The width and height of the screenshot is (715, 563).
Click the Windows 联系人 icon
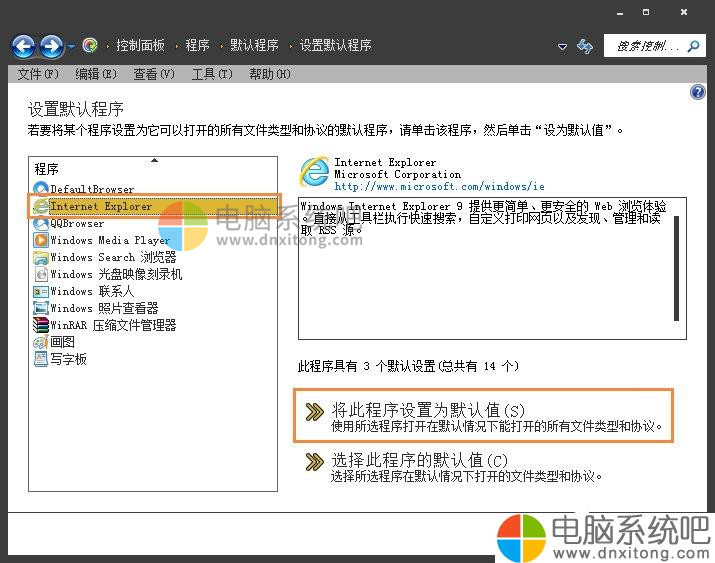point(41,291)
